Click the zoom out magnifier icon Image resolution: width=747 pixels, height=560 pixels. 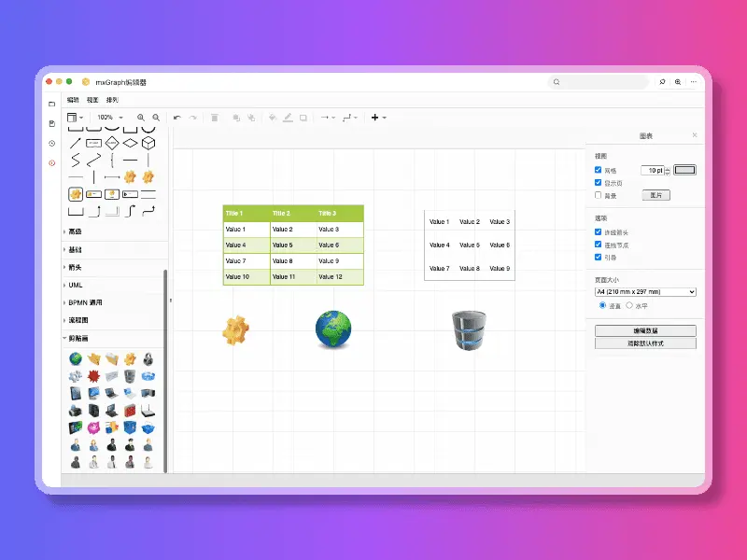point(156,118)
